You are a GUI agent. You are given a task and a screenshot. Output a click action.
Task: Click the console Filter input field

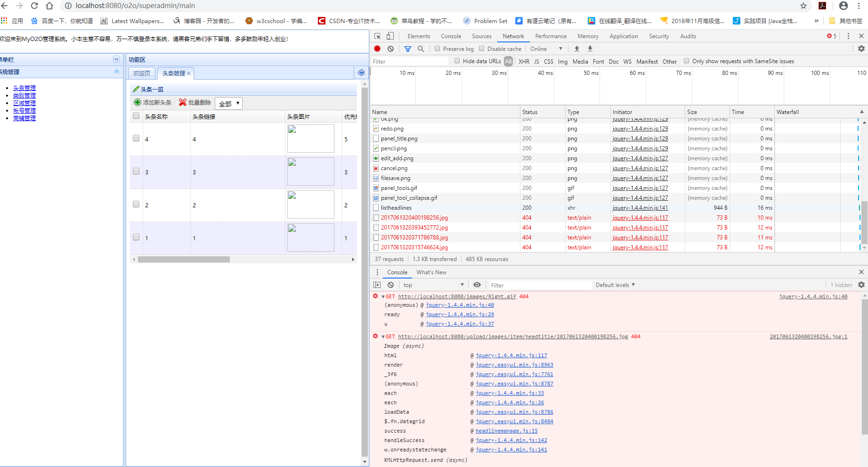[x=540, y=285]
